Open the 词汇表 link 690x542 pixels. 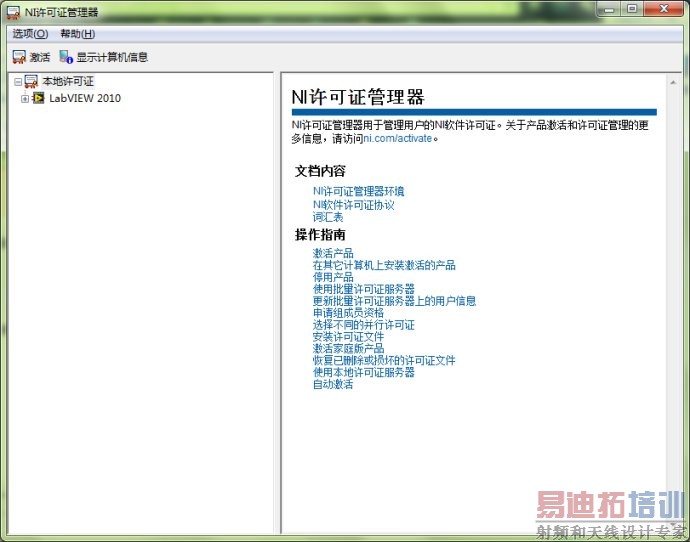328,217
